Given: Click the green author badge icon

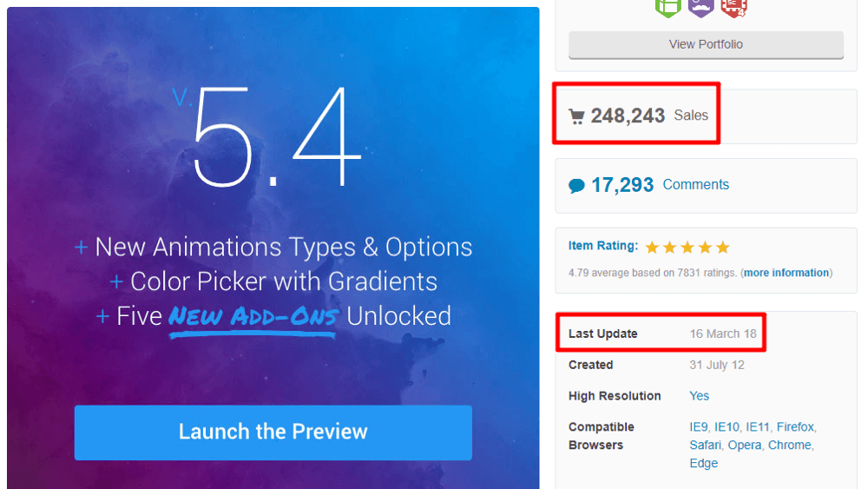Looking at the screenshot, I should pos(667,7).
